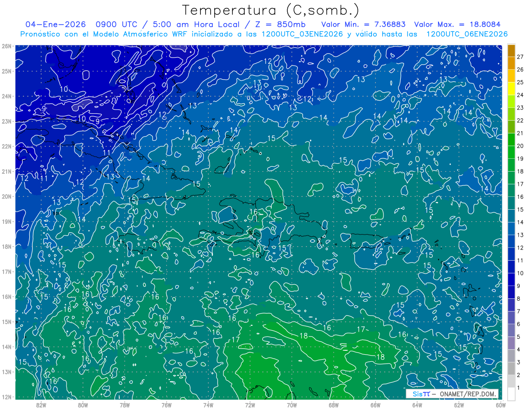Click the 'Valor Max. = 18.8084' value
Screen dimensions: 532x411
tap(458, 24)
